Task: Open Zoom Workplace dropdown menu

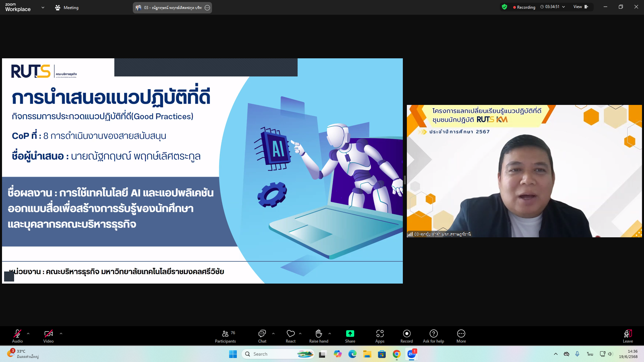Action: click(x=43, y=7)
